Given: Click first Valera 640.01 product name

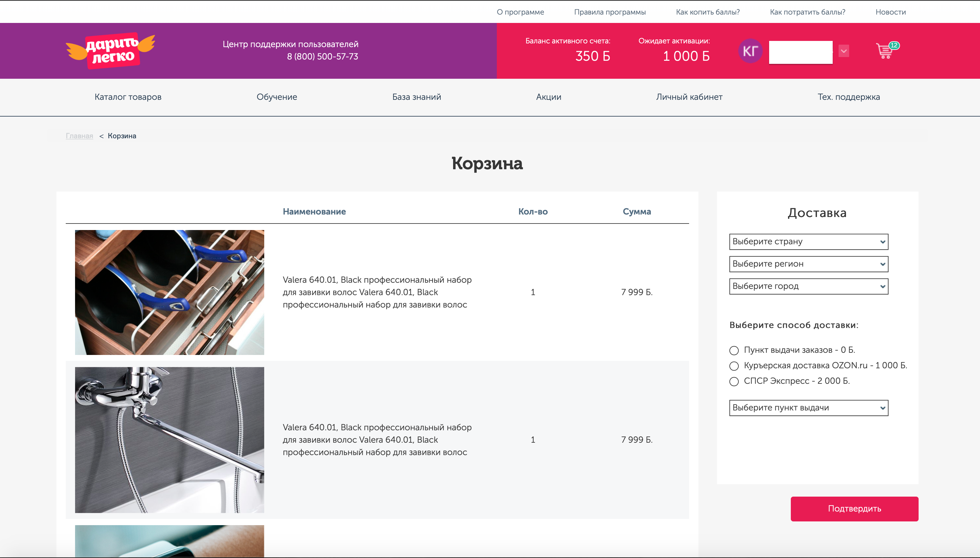Looking at the screenshot, I should point(377,292).
